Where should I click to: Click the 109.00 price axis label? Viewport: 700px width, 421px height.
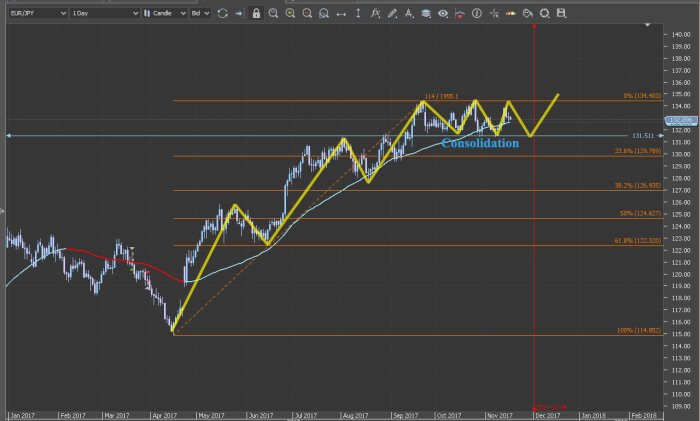click(681, 406)
